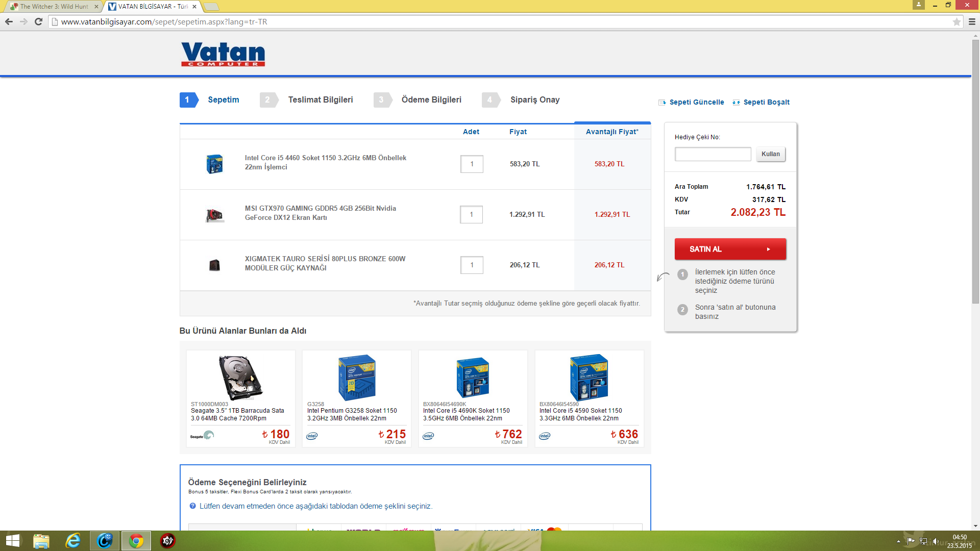Open a new browser tab
The height and width of the screenshot is (551, 980).
tap(211, 7)
